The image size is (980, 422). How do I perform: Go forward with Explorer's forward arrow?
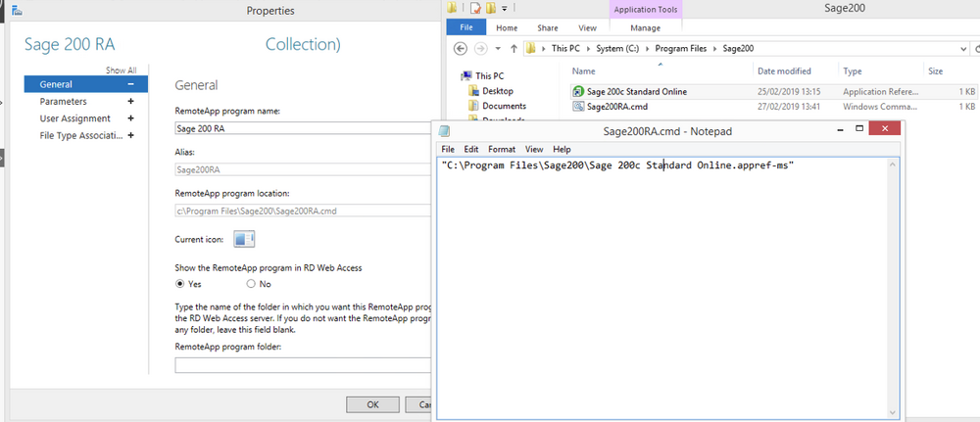tap(480, 48)
